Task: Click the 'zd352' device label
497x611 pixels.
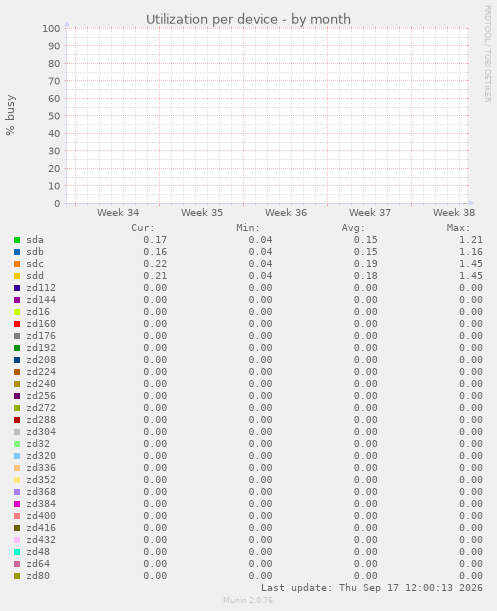Action: coord(41,480)
